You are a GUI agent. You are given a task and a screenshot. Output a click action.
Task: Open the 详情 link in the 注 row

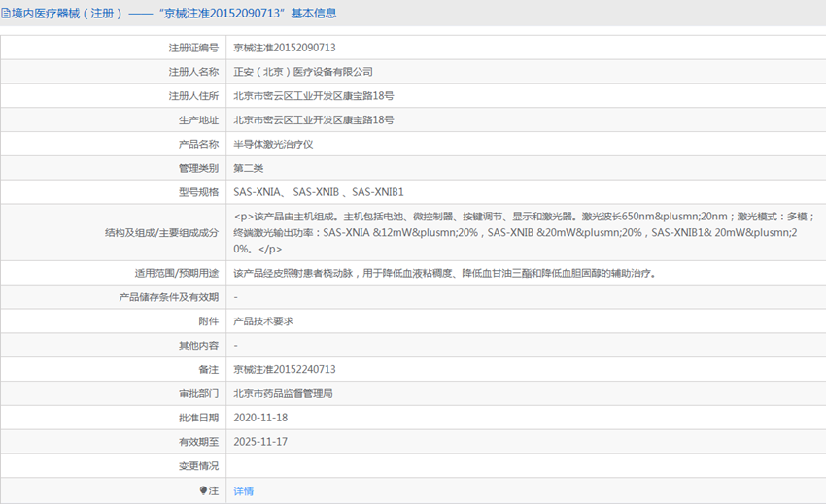243,491
